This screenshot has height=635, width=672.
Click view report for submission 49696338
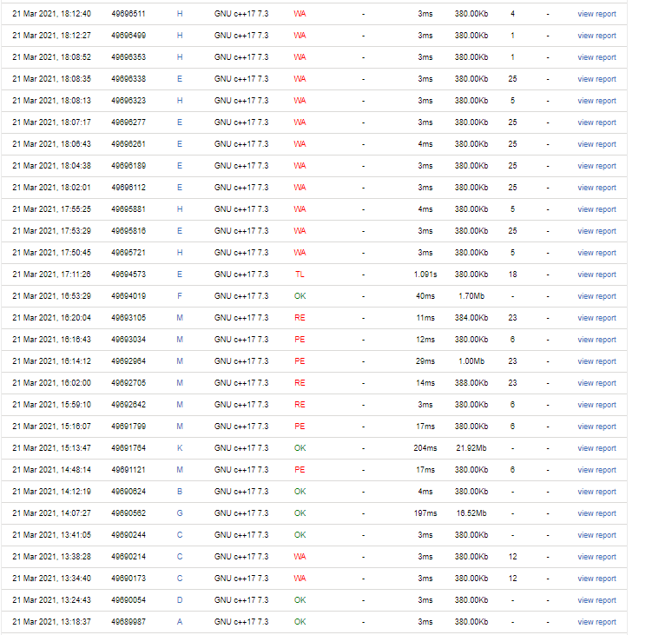point(596,79)
